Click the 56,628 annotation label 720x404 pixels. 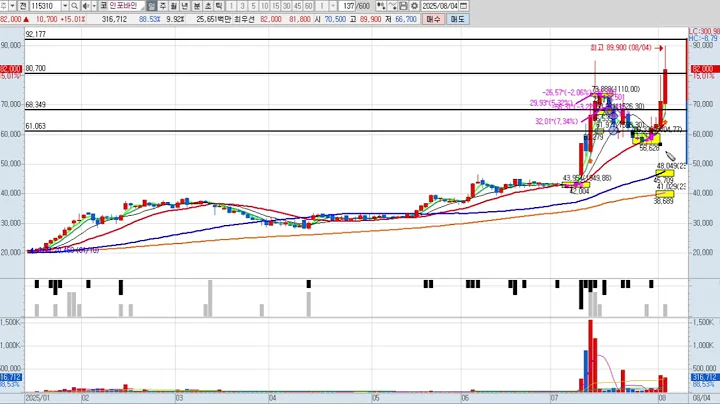coord(649,148)
